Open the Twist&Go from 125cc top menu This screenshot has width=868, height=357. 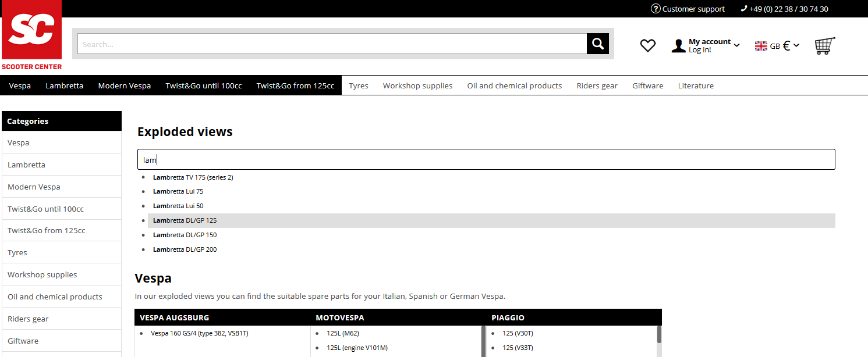tap(295, 85)
